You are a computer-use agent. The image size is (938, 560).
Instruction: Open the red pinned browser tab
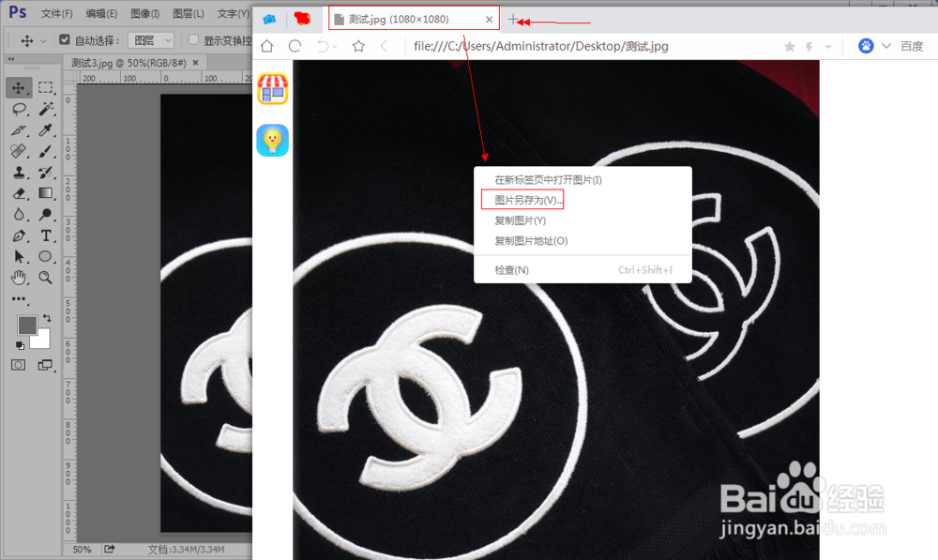[x=302, y=19]
